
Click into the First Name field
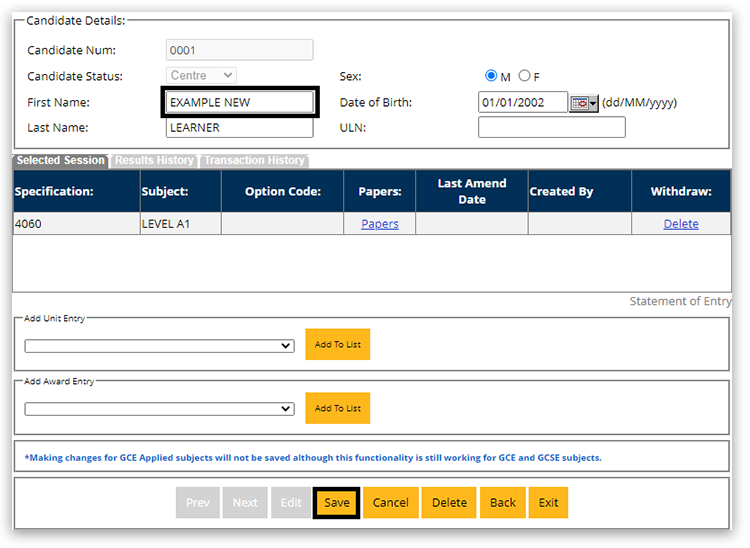click(x=240, y=102)
